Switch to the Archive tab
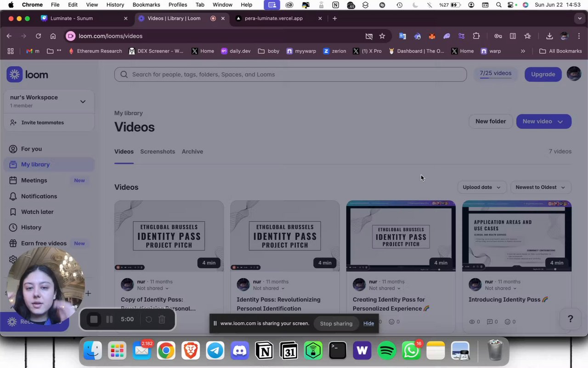588x368 pixels. tap(192, 151)
